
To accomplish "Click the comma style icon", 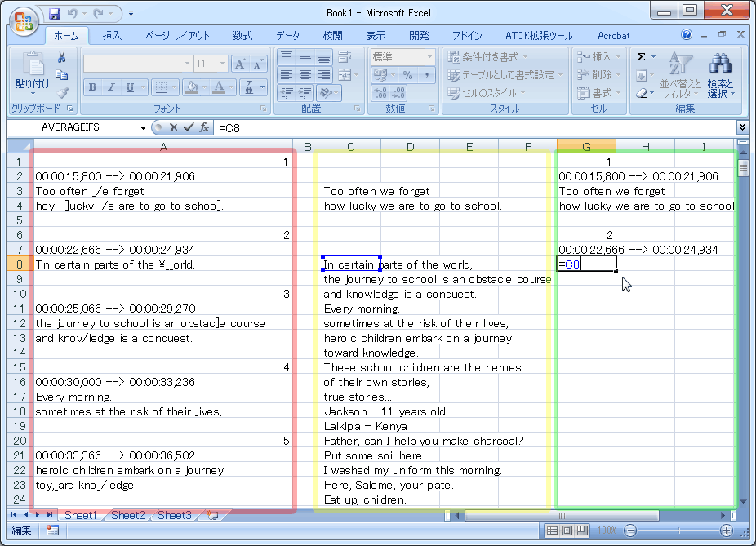I will tap(427, 75).
